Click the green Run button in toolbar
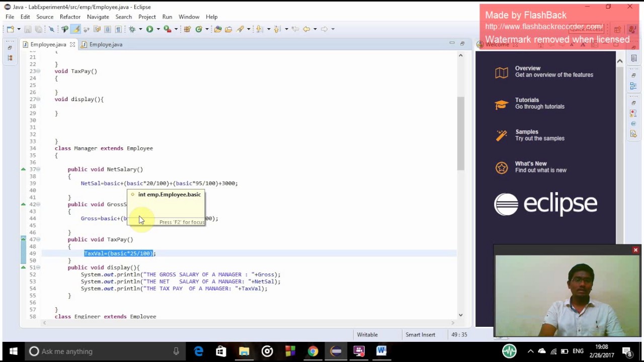 [149, 29]
